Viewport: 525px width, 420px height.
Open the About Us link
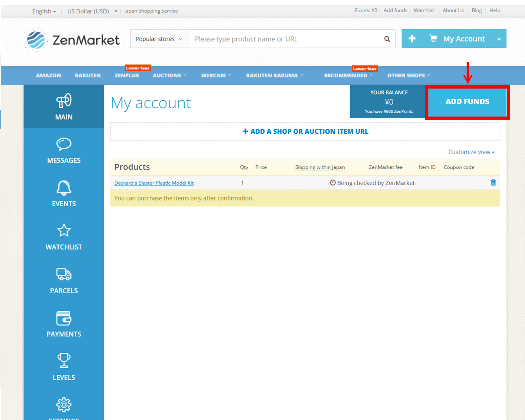pos(453,10)
